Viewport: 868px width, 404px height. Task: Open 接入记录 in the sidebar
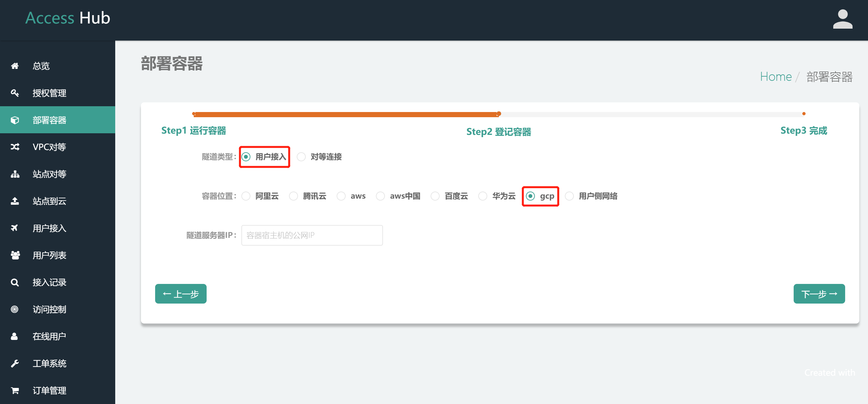click(x=58, y=282)
